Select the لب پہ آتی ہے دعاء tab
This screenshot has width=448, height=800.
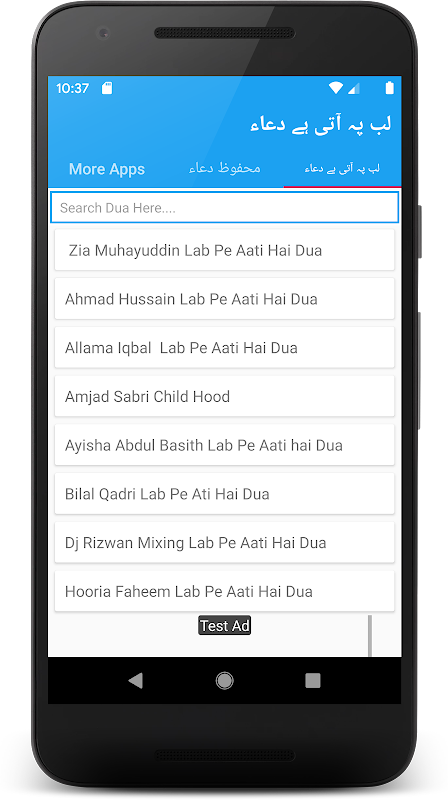point(342,169)
